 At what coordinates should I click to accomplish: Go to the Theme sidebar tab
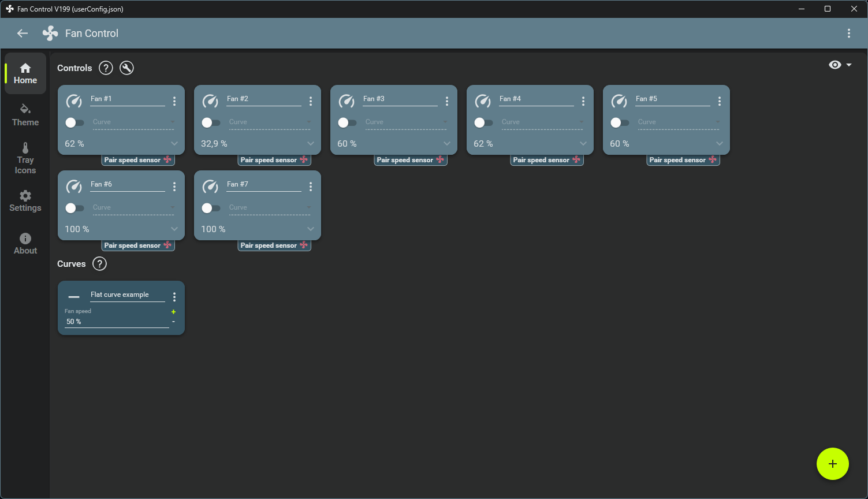click(25, 115)
